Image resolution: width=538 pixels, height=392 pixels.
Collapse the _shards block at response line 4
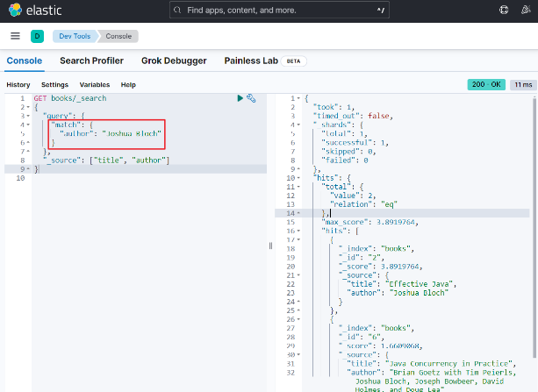tap(298, 125)
